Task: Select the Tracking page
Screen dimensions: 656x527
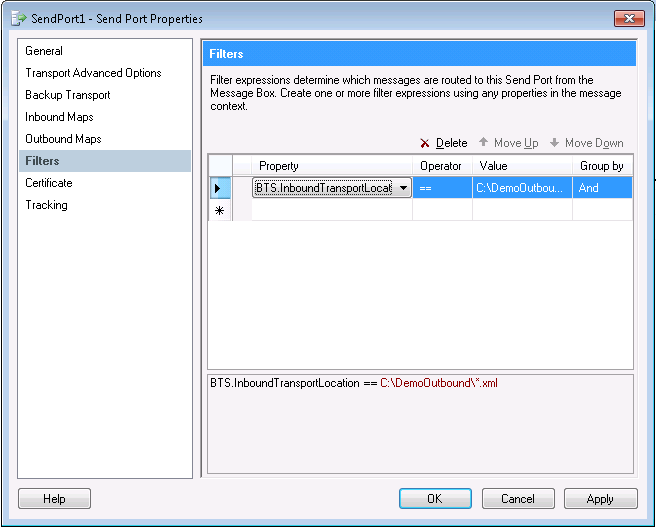Action: pos(47,205)
